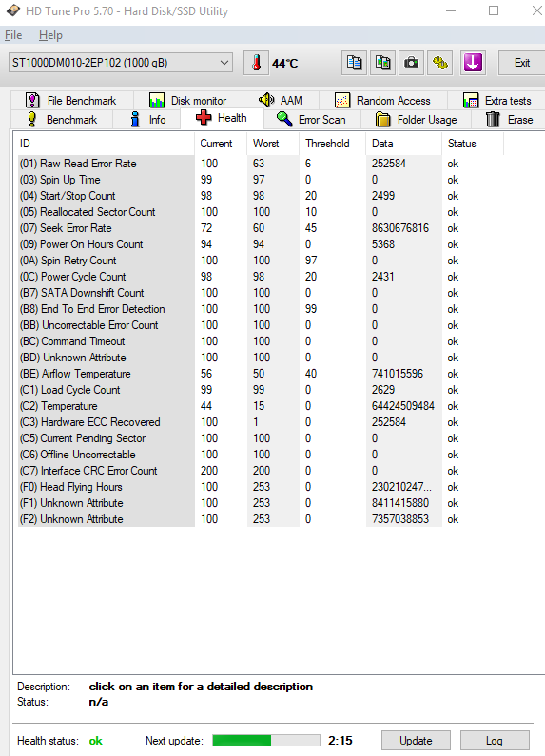Viewport: 545px width, 756px height.
Task: Open the options gear tools icon
Action: [439, 63]
